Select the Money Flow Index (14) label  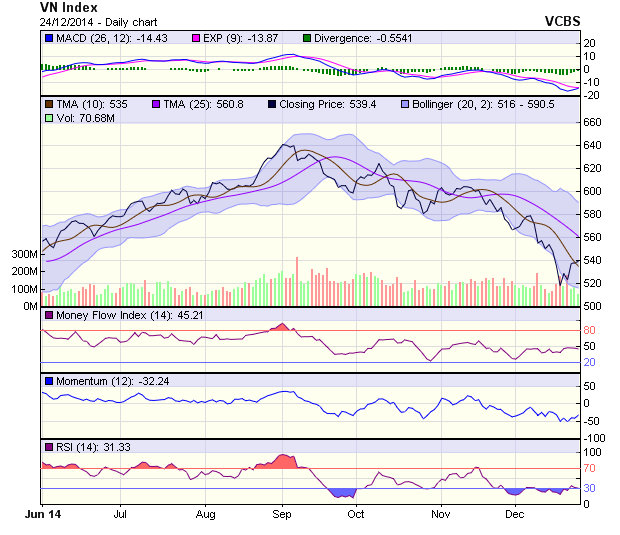click(x=115, y=316)
